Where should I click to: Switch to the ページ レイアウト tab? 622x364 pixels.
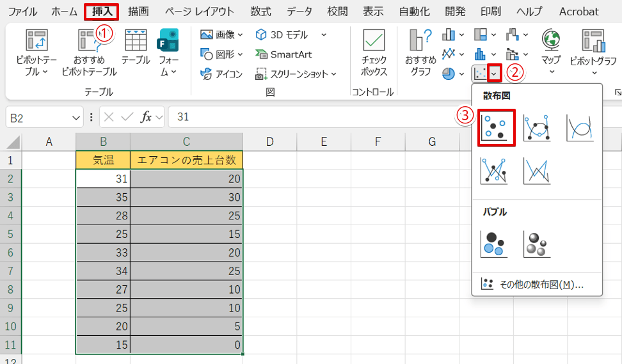pyautogui.click(x=200, y=12)
